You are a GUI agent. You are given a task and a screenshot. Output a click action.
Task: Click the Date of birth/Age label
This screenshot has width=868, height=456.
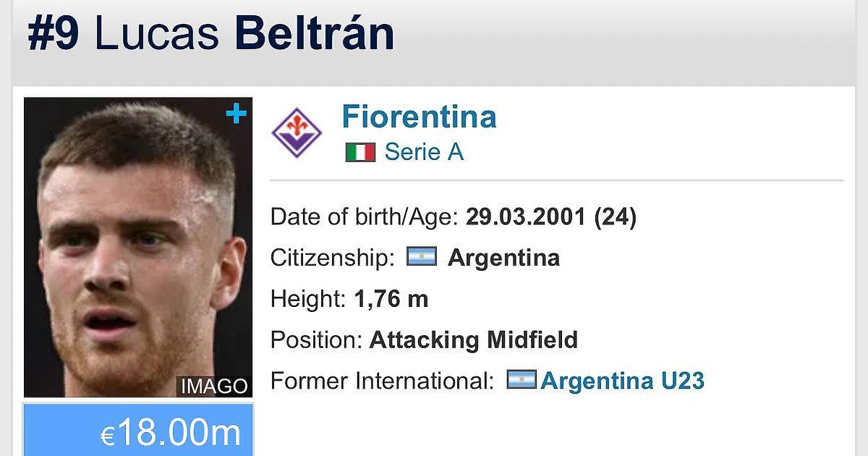pos(364,216)
